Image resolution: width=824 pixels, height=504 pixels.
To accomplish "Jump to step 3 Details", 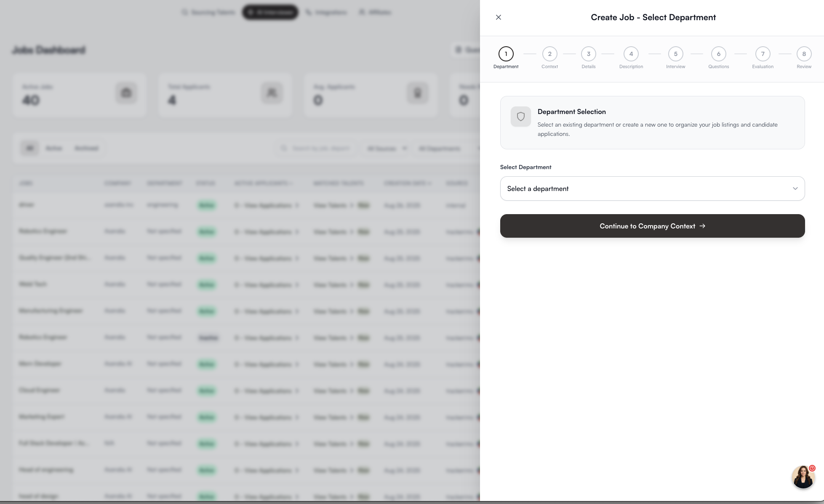I will (x=588, y=54).
